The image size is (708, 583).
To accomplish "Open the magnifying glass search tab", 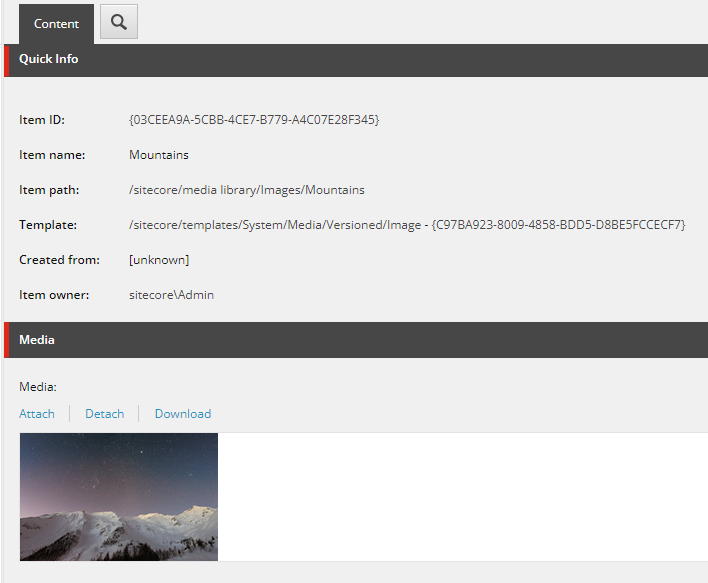I will (119, 22).
